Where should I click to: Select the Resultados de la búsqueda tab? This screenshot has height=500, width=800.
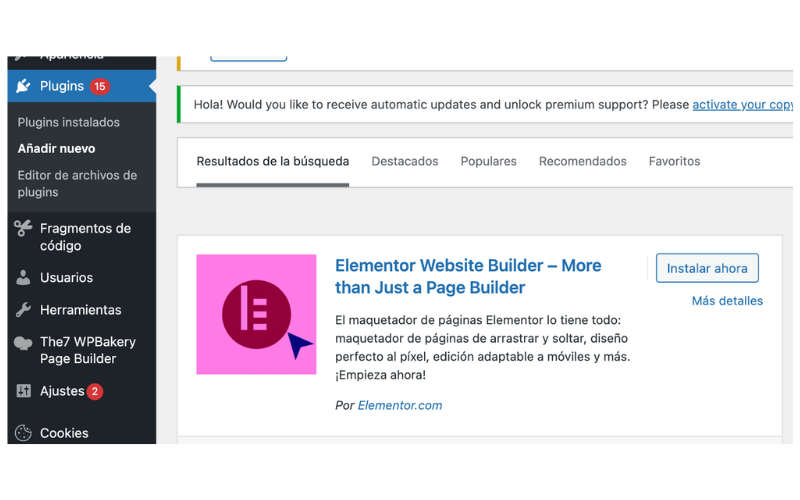272,161
